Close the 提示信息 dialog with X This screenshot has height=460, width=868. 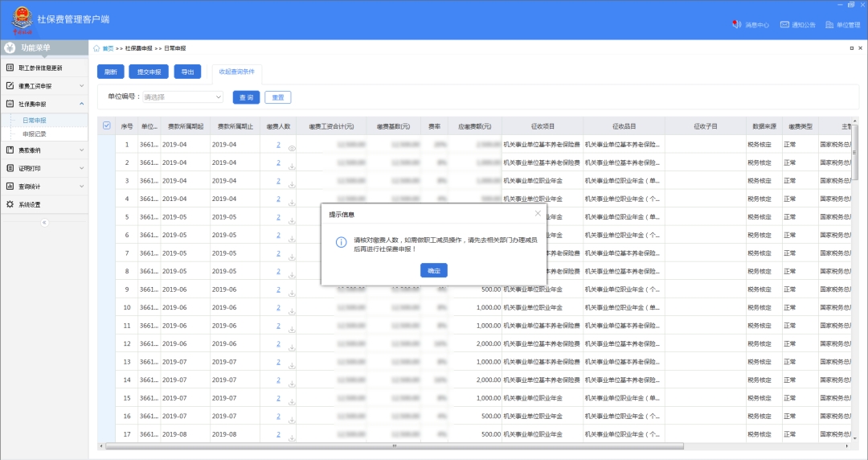pyautogui.click(x=538, y=214)
